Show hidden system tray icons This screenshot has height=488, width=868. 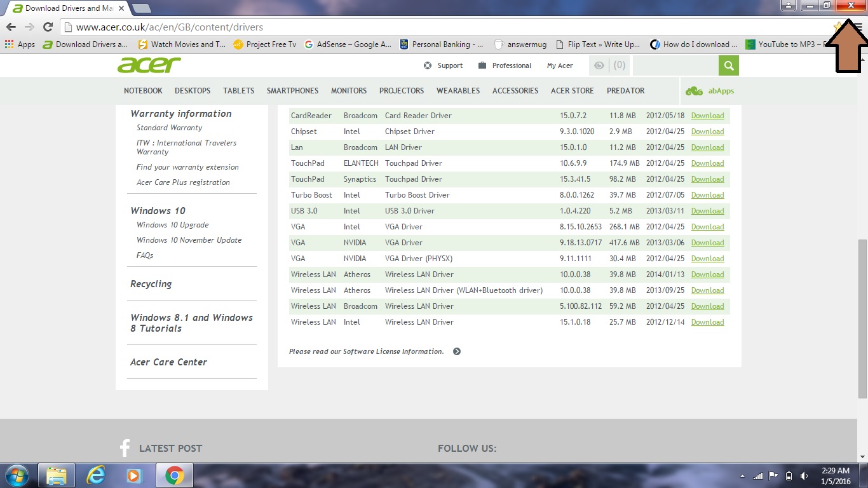tap(742, 476)
